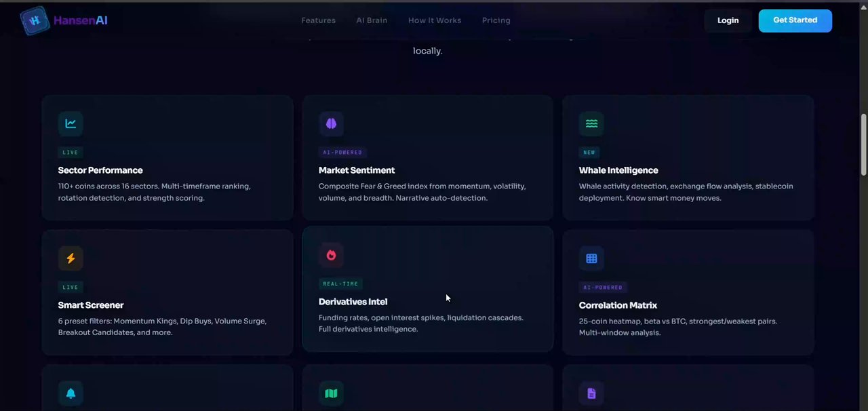Click the Get Started button
The image size is (868, 411).
coord(795,20)
